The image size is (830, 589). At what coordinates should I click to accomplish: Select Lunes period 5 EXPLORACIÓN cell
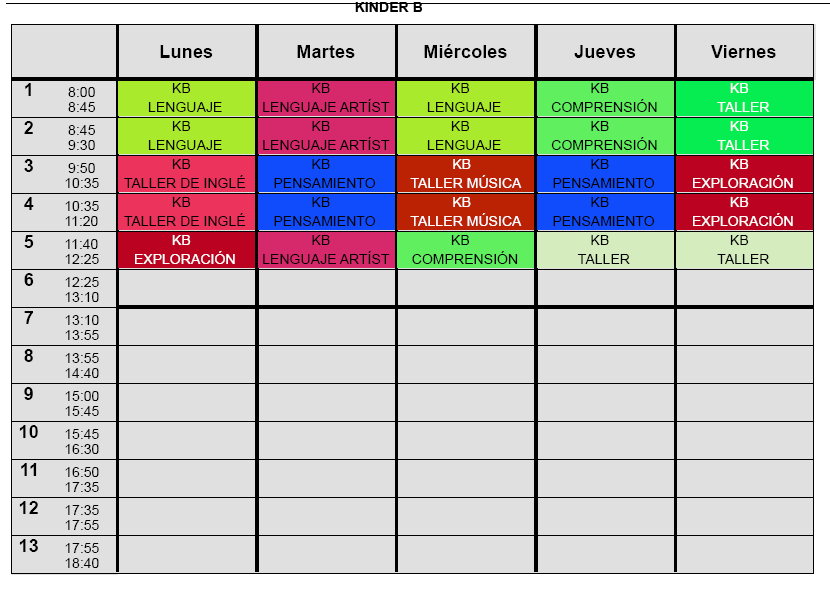[186, 250]
